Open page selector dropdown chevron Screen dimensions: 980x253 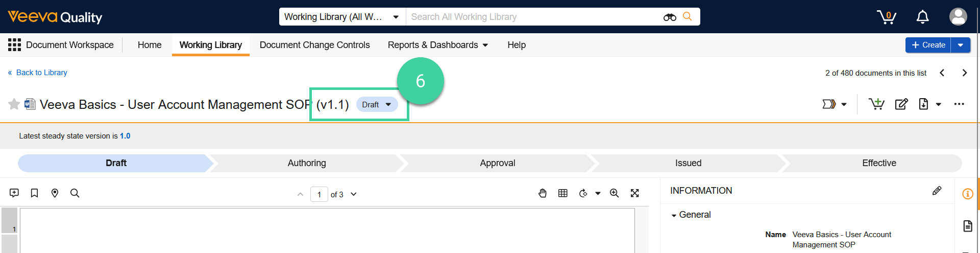tap(354, 194)
